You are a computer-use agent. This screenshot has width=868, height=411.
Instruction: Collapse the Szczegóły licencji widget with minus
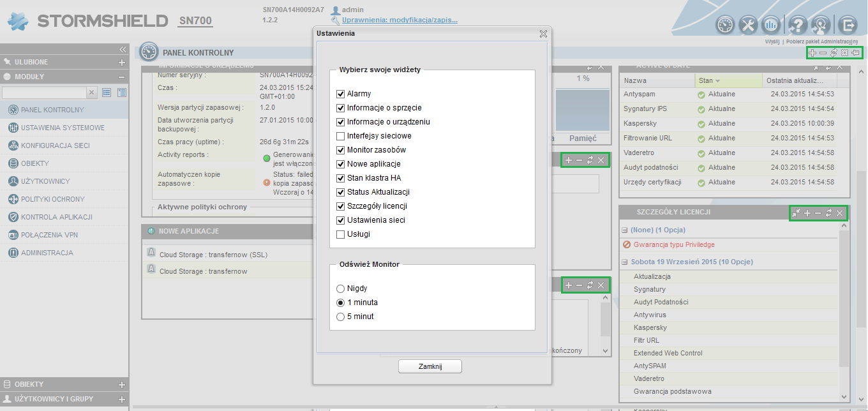point(818,213)
